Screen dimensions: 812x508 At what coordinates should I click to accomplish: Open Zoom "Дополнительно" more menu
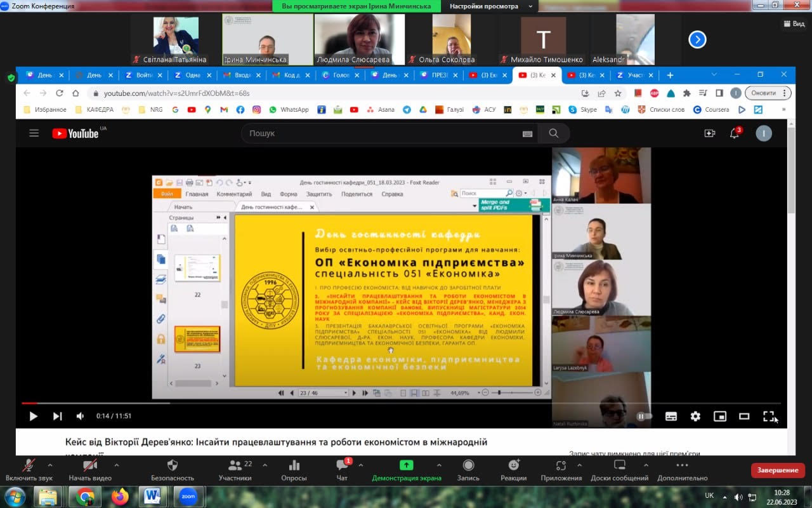pos(683,471)
